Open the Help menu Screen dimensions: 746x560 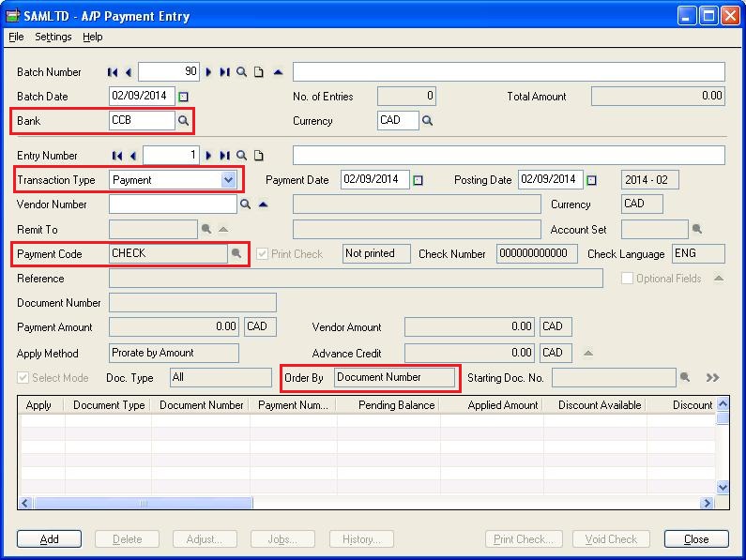tap(93, 37)
